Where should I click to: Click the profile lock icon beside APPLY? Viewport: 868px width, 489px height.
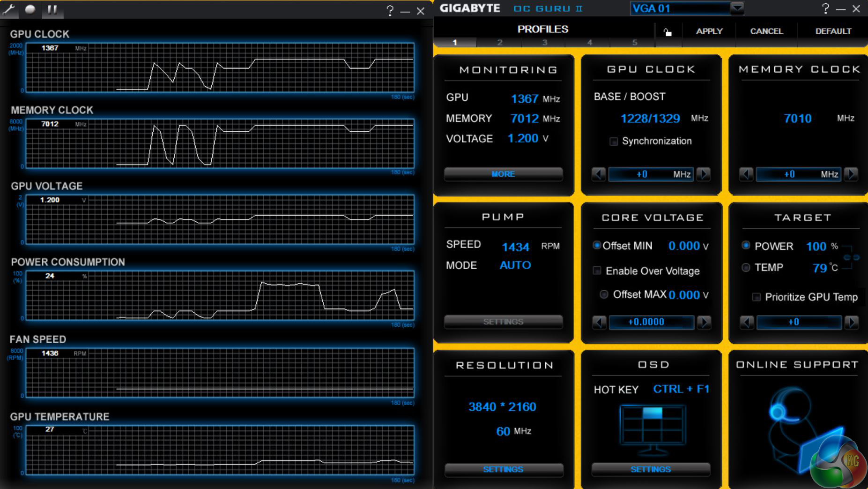667,31
